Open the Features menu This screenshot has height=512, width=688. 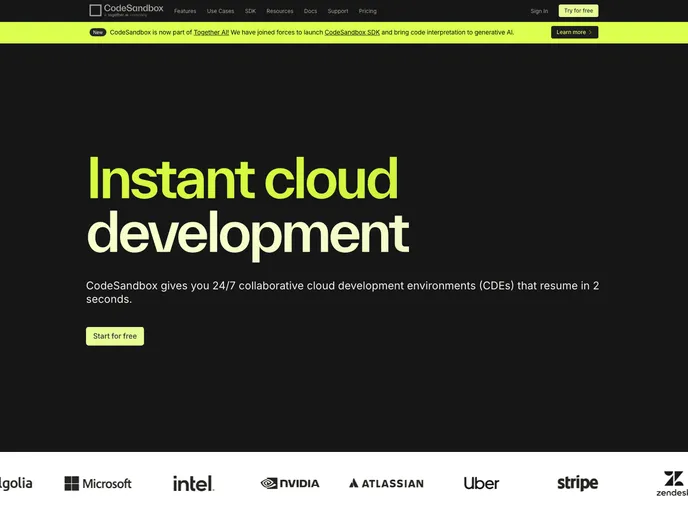[185, 11]
